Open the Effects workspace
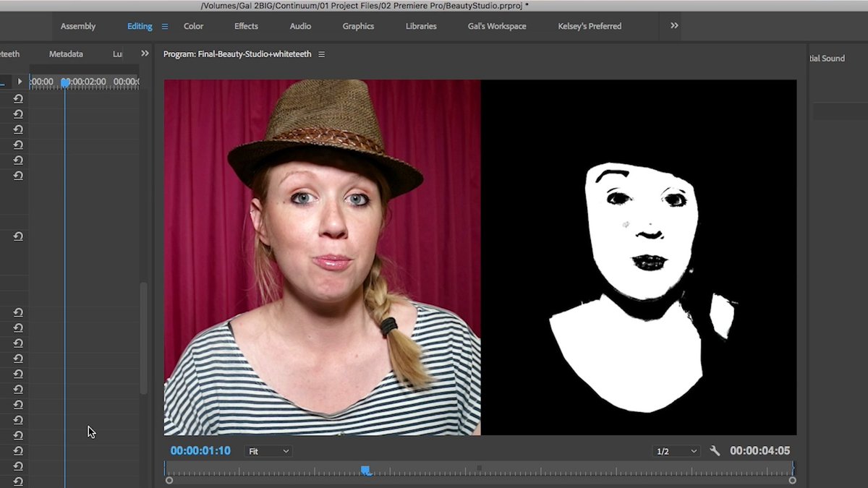Image resolution: width=868 pixels, height=488 pixels. (246, 26)
